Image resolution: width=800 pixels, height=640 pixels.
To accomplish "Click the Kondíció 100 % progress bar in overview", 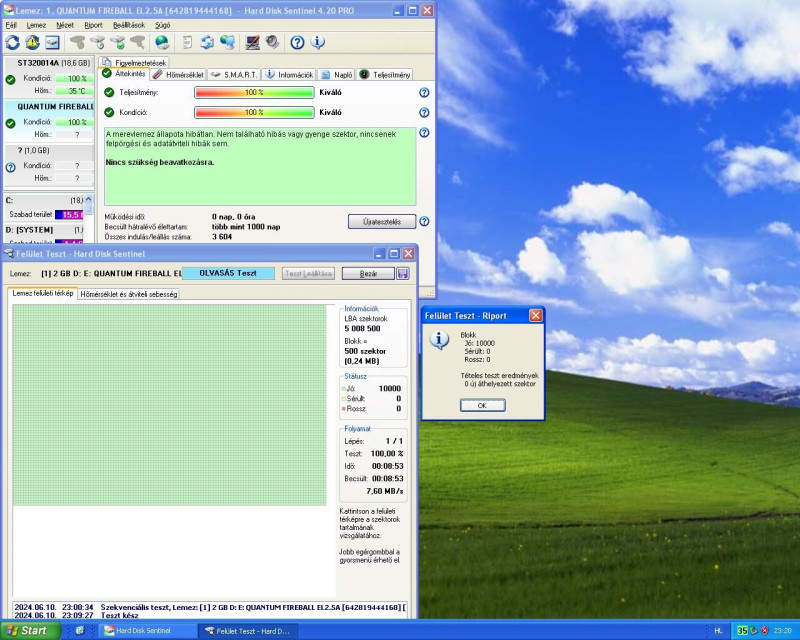I will pos(254,112).
